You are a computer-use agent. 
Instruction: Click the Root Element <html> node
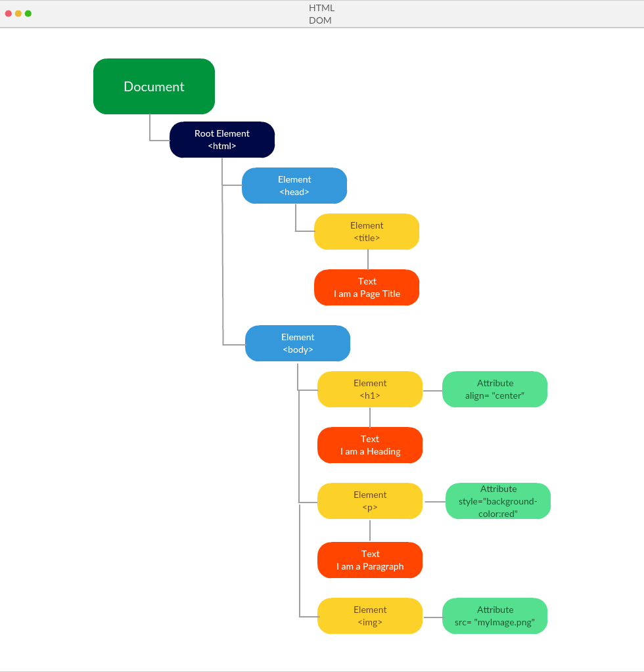click(222, 140)
